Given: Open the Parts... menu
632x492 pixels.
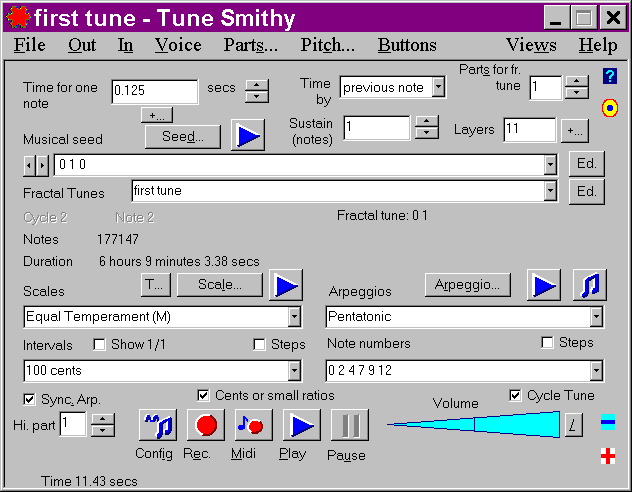Looking at the screenshot, I should pyautogui.click(x=251, y=45).
